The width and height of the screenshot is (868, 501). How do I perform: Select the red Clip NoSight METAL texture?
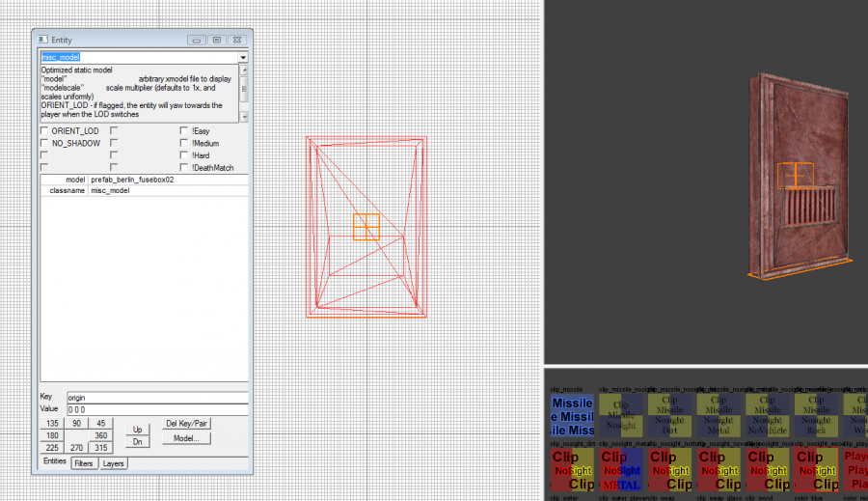tap(620, 470)
